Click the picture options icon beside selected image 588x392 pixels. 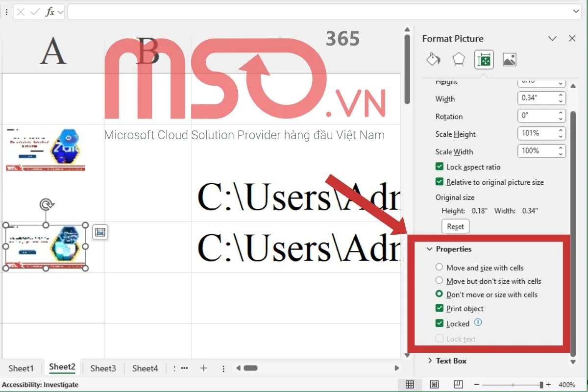(x=100, y=232)
